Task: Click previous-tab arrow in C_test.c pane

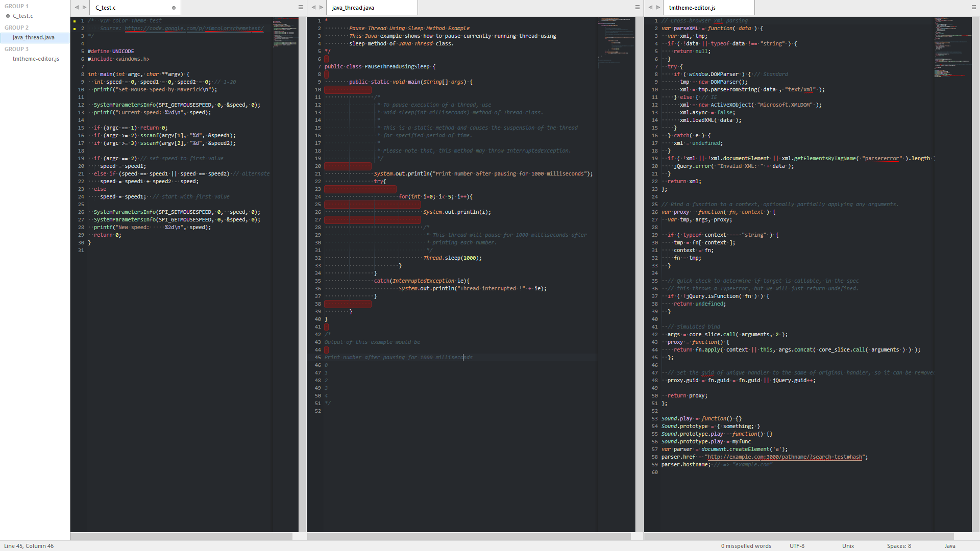Action: tap(77, 8)
